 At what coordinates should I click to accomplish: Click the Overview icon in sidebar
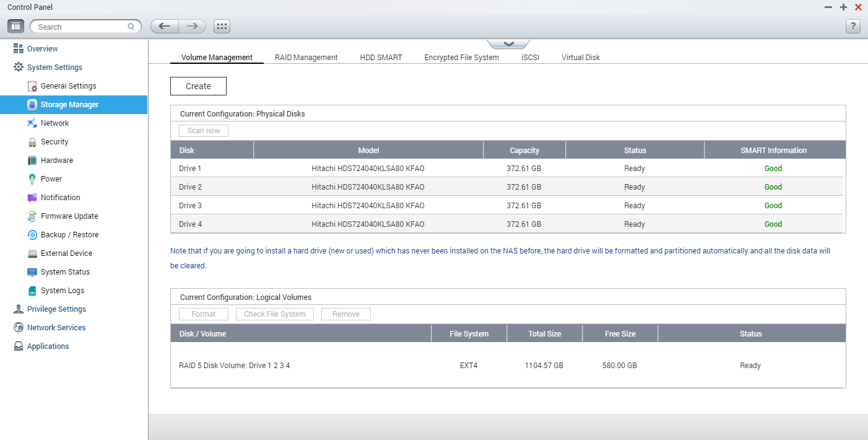[19, 48]
